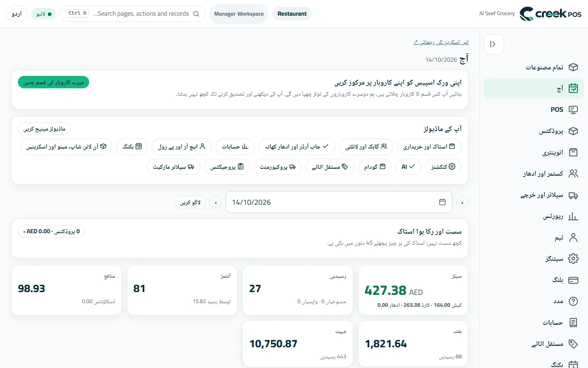Click the لائیو live status pill
The height and width of the screenshot is (368, 588).
pos(44,14)
